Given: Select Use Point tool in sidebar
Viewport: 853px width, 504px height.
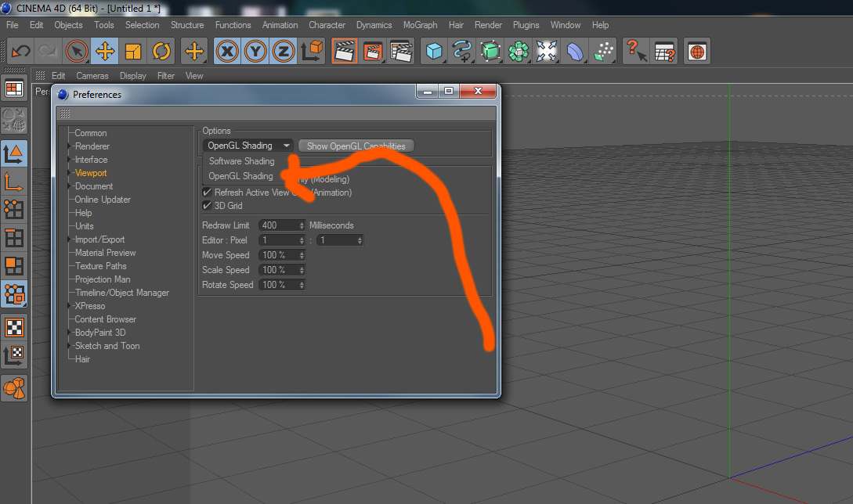Looking at the screenshot, I should pyautogui.click(x=14, y=209).
